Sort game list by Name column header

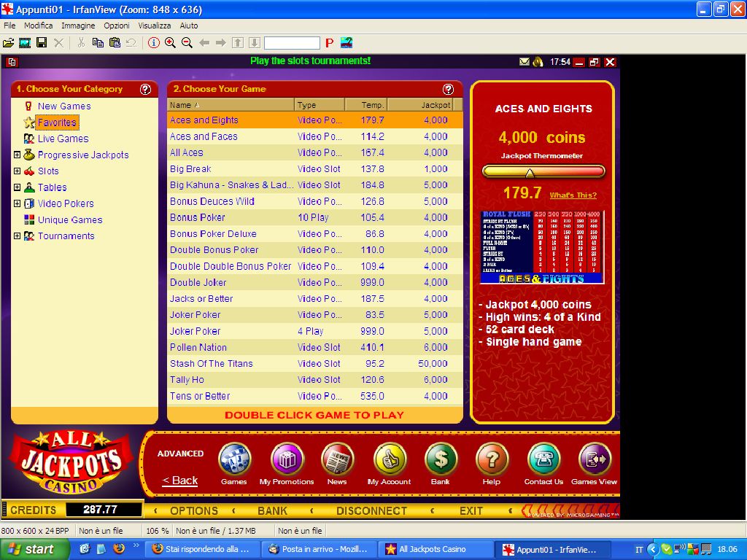coord(231,105)
